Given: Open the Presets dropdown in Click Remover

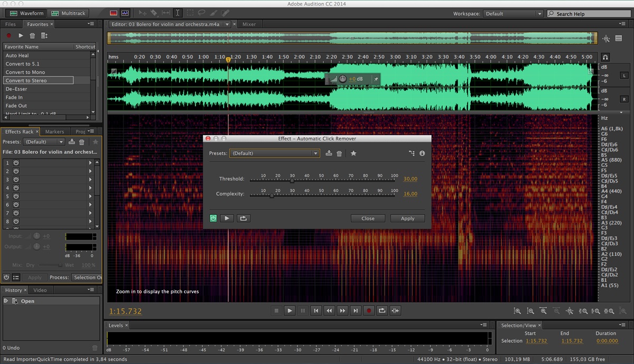Looking at the screenshot, I should (x=274, y=153).
